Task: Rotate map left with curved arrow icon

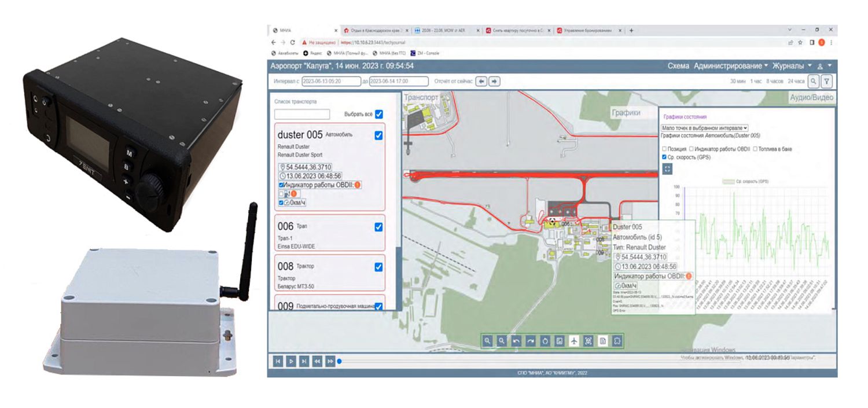Action: (517, 341)
